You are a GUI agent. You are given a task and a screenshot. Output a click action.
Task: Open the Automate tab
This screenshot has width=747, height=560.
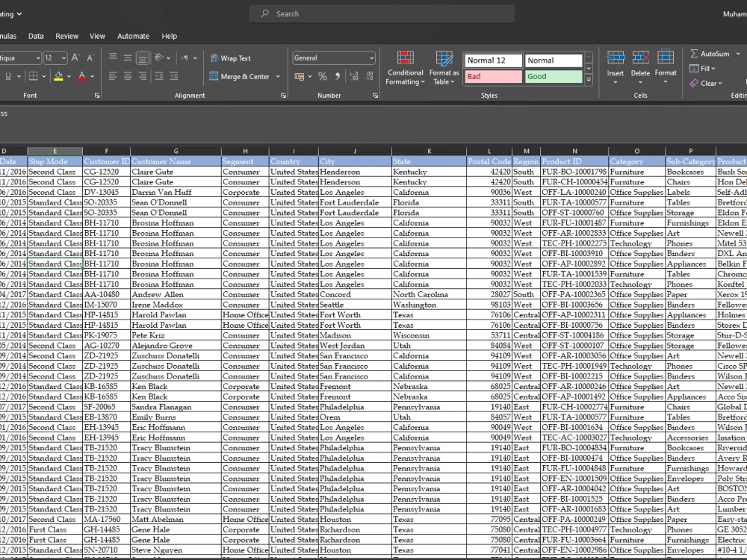[x=133, y=36]
